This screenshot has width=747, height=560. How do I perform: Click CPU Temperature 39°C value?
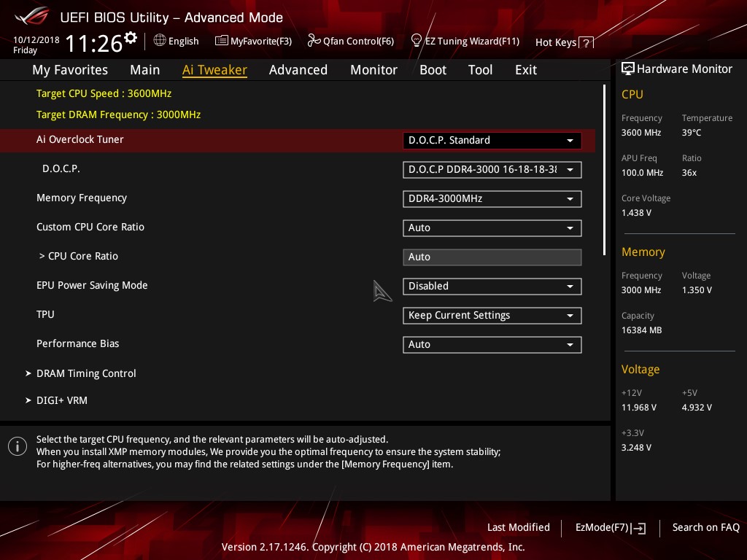click(692, 133)
